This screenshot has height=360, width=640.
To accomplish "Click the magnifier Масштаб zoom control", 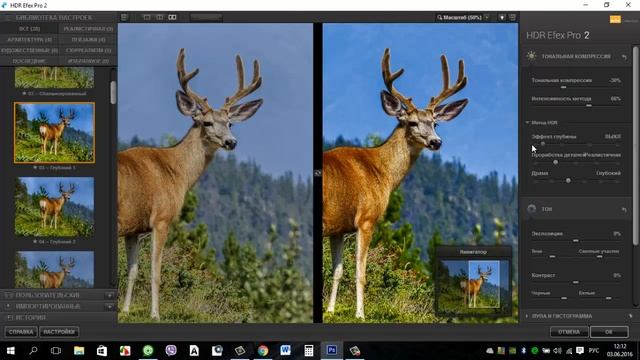I will 459,18.
